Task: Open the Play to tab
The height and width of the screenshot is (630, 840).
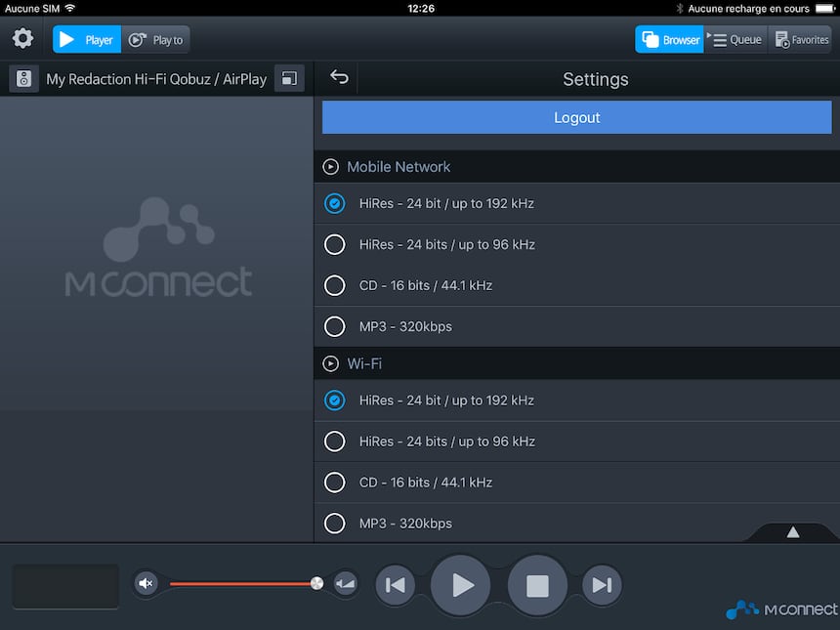Action: pyautogui.click(x=156, y=40)
